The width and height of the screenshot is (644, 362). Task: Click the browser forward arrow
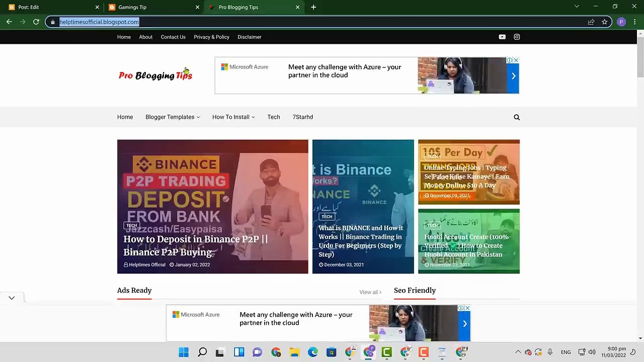(23, 22)
